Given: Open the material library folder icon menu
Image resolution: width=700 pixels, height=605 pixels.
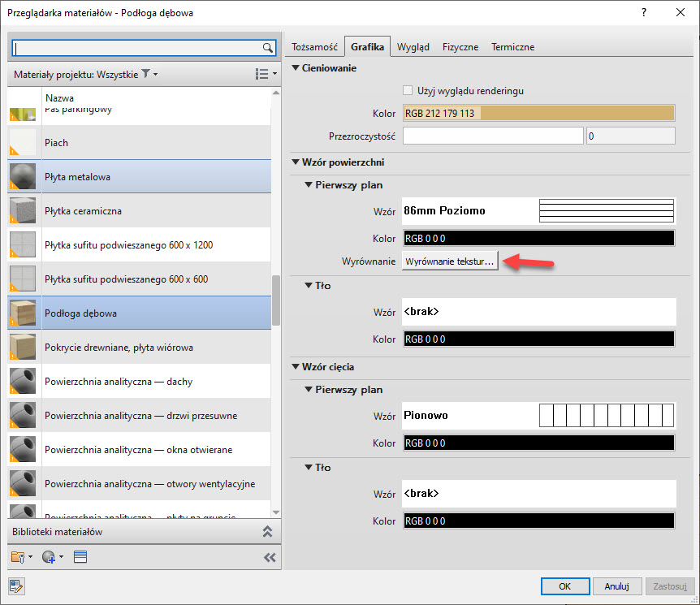Looking at the screenshot, I should (x=21, y=557).
